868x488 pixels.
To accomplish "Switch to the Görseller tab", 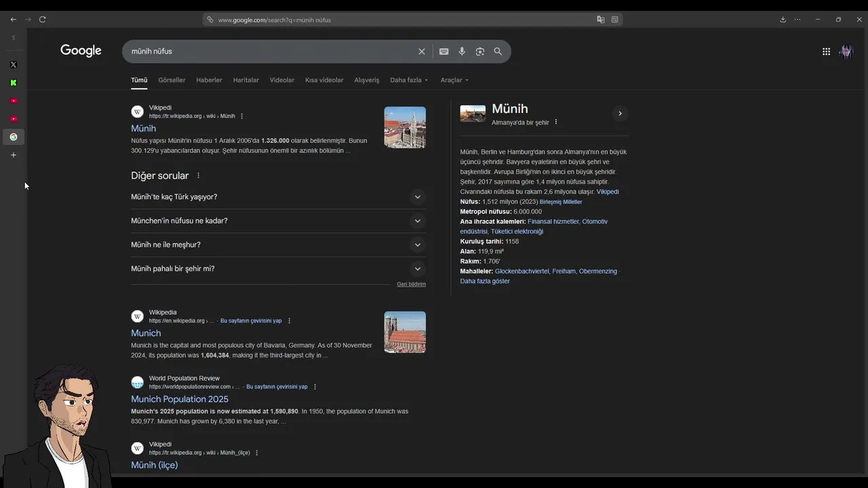I will tap(172, 80).
